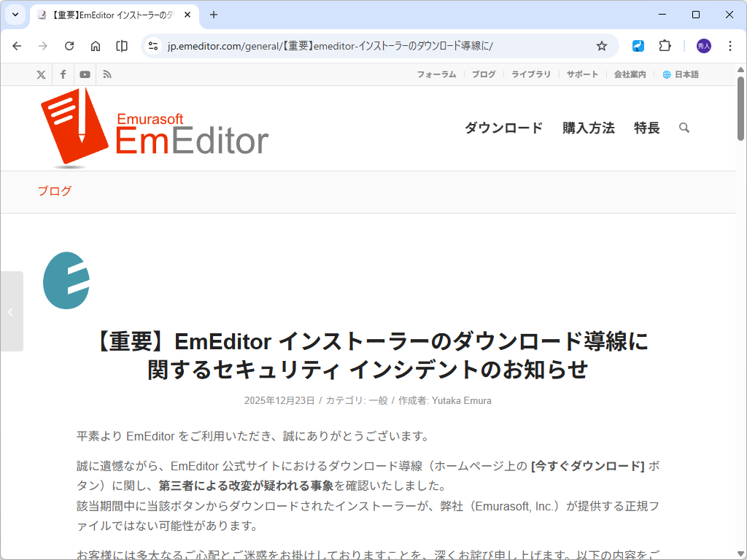Go back using browser back arrow
This screenshot has height=560, width=747.
click(x=18, y=46)
